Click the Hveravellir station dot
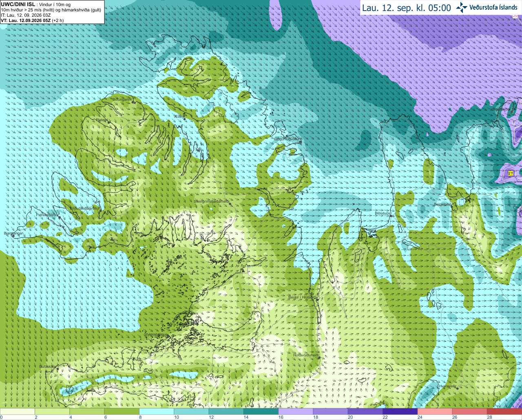Viewport: 522px width, 420px height. coord(458,389)
